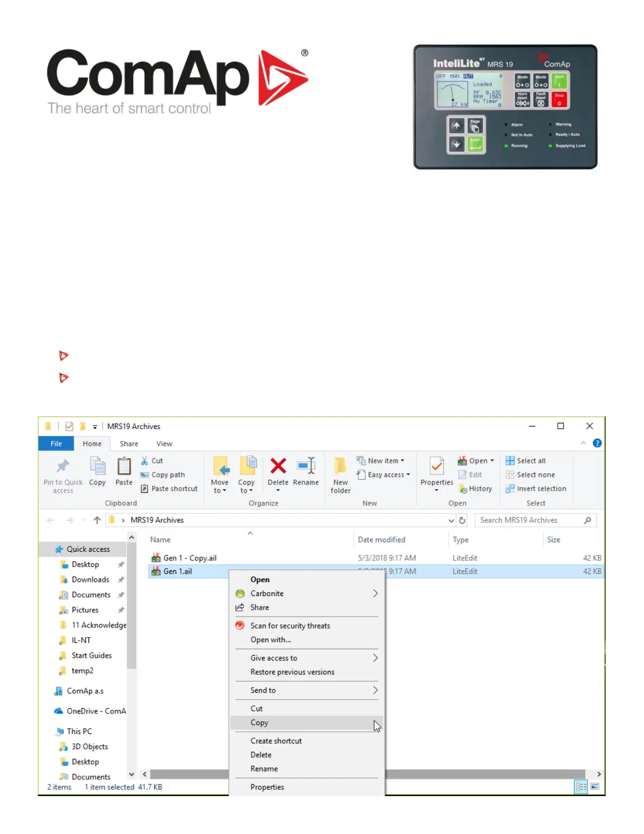Viewport: 644px width, 834px height.
Task: Click the Rename icon in Organize group
Action: click(306, 465)
